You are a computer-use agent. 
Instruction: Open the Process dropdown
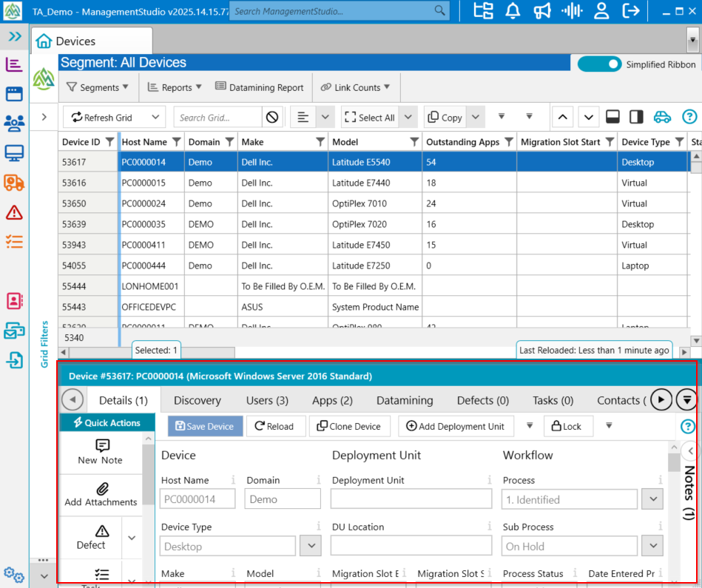click(x=652, y=499)
